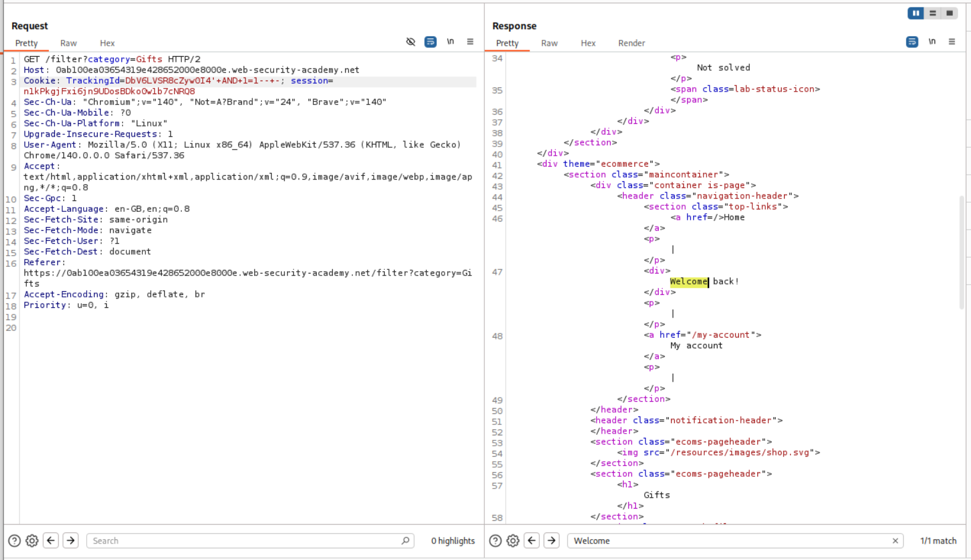
Task: Open the Response panel hamburger menu
Action: [951, 42]
